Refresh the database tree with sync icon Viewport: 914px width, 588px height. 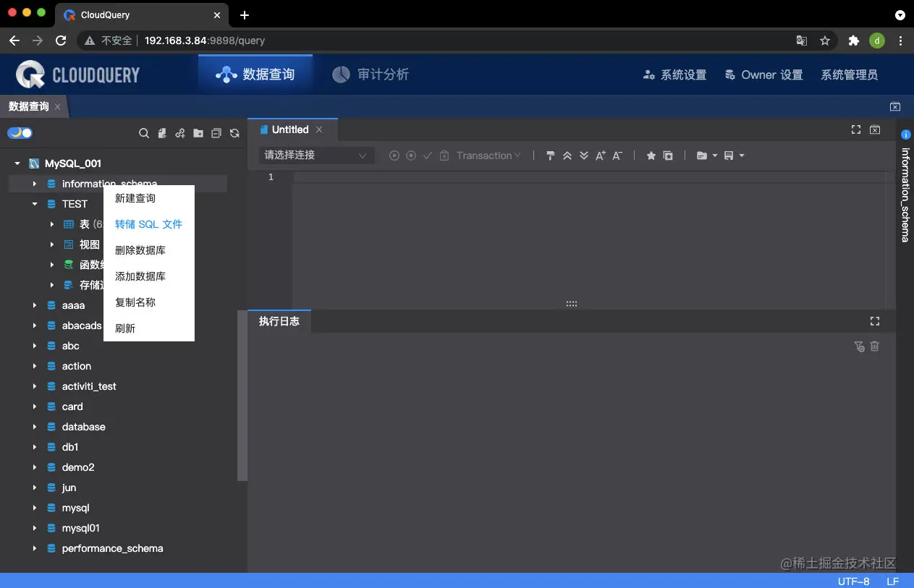coord(234,133)
